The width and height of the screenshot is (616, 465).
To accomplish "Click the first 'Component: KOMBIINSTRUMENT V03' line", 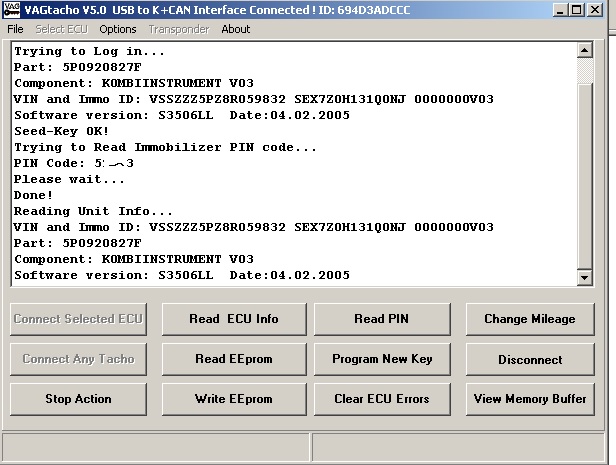I will [134, 83].
